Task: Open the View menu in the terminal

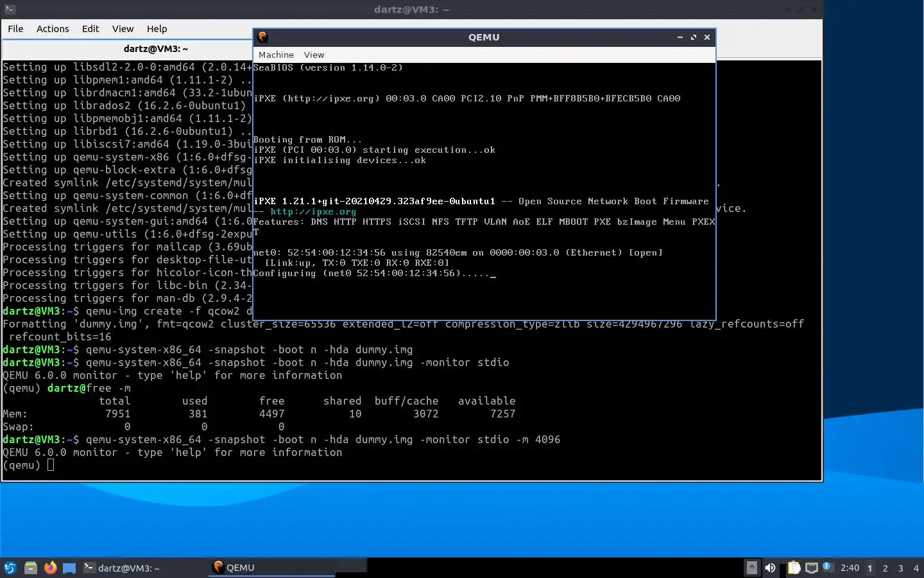Action: pyautogui.click(x=123, y=29)
